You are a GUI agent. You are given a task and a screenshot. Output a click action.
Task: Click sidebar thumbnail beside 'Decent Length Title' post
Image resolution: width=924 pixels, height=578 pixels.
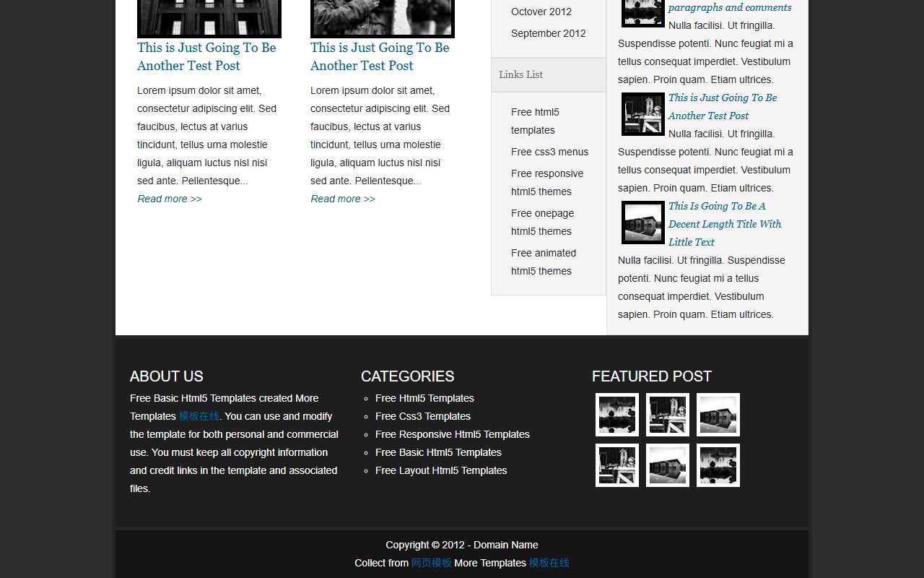coord(643,223)
